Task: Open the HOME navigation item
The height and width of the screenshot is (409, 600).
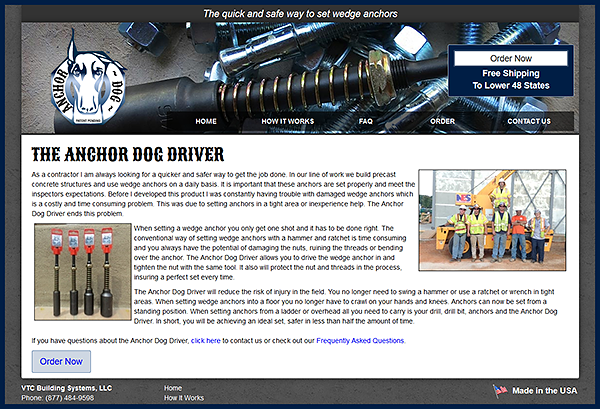Action: click(x=206, y=121)
